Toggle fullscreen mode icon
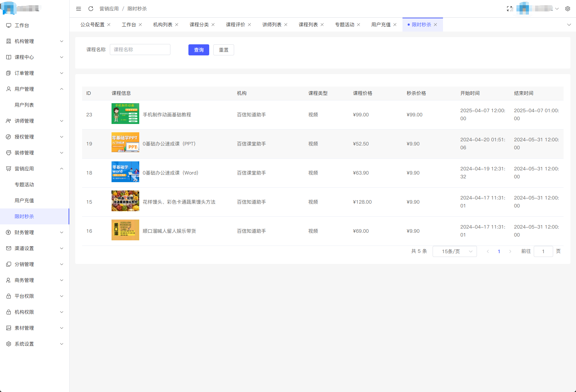This screenshot has width=576, height=392. pos(509,9)
